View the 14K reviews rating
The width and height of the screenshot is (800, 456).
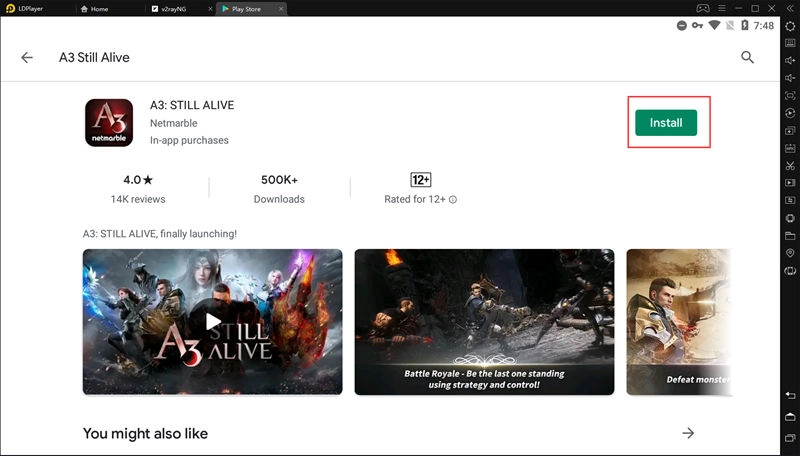138,189
